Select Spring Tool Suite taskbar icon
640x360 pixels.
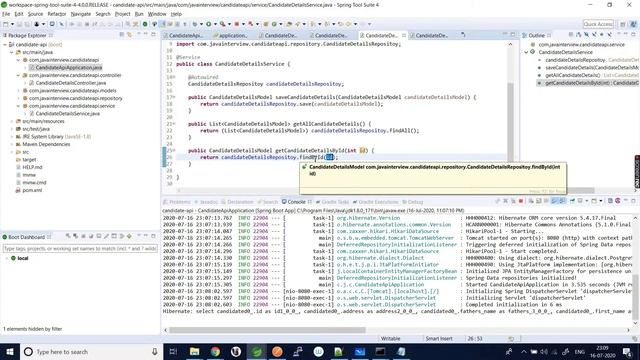(x=256, y=351)
